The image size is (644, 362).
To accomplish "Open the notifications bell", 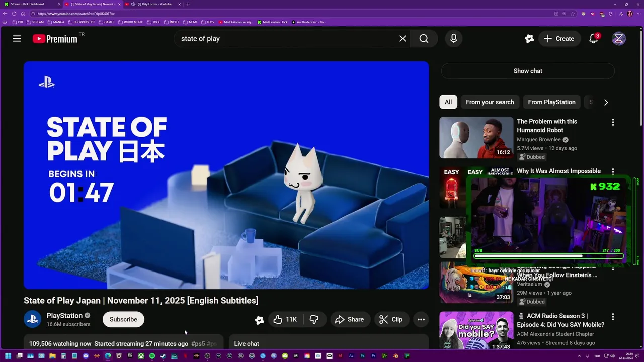I will pos(594,39).
